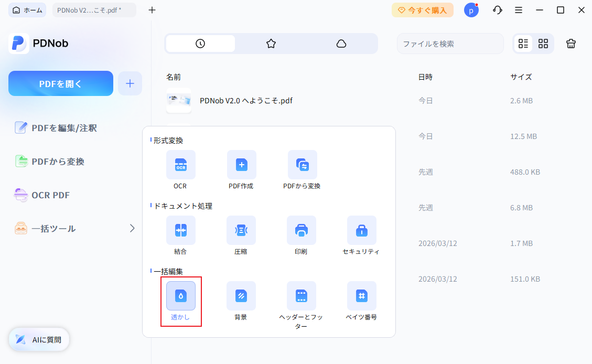Open the セキュリティ security tool
This screenshot has width=592, height=364.
362,230
